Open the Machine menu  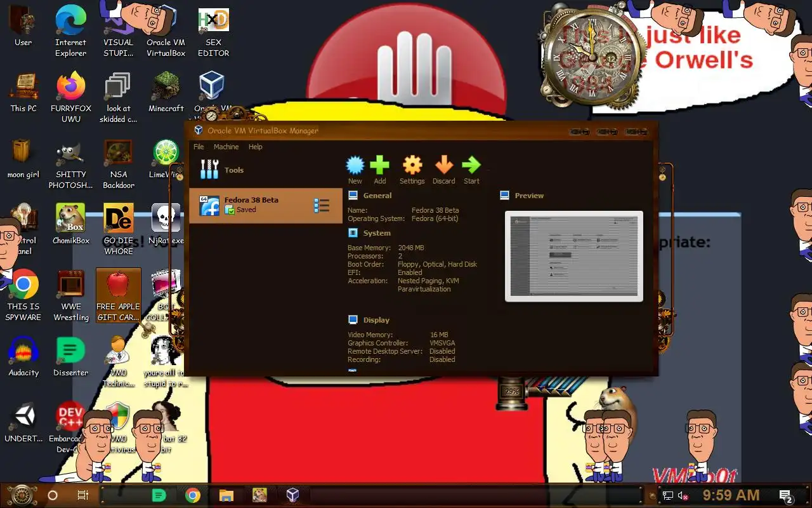coord(226,147)
